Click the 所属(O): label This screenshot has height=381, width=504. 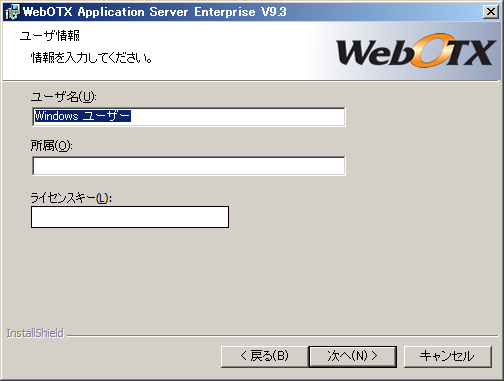click(x=51, y=145)
